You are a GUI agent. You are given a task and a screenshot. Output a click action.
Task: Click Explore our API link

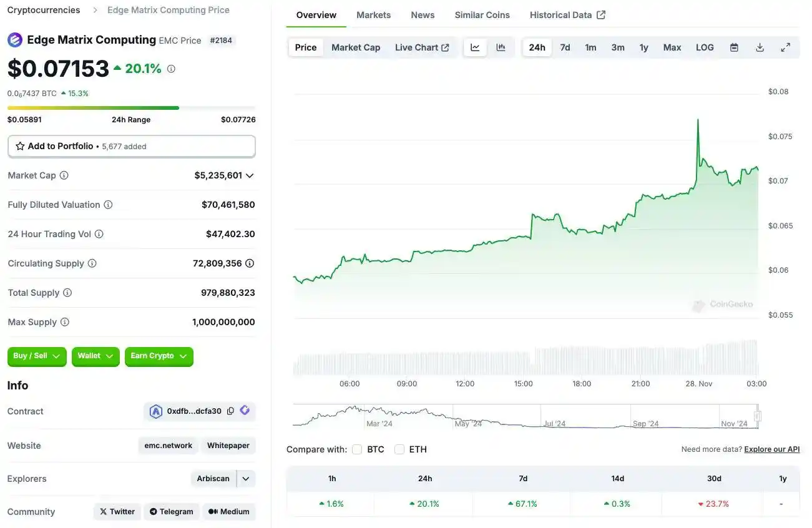click(771, 449)
